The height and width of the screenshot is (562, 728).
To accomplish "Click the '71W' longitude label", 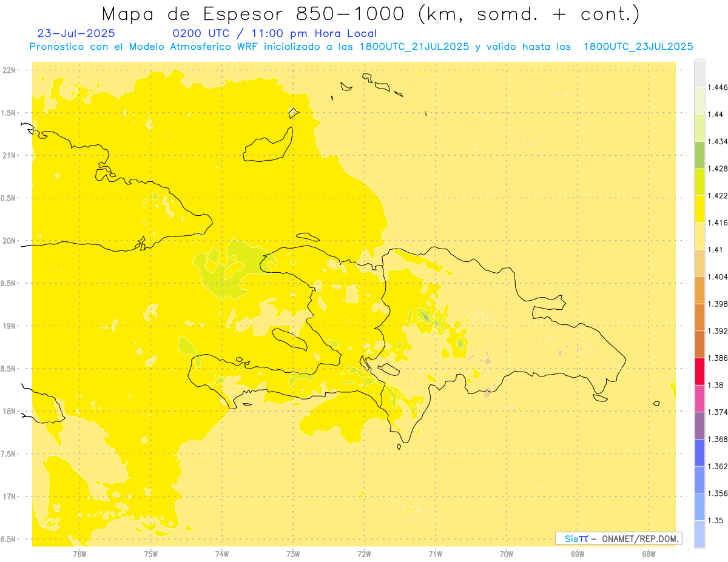I will click(x=435, y=554).
